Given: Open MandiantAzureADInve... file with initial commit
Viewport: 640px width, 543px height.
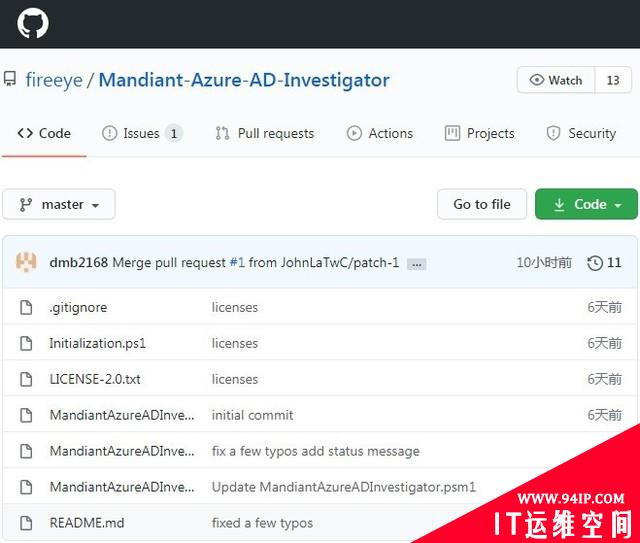Looking at the screenshot, I should (122, 415).
